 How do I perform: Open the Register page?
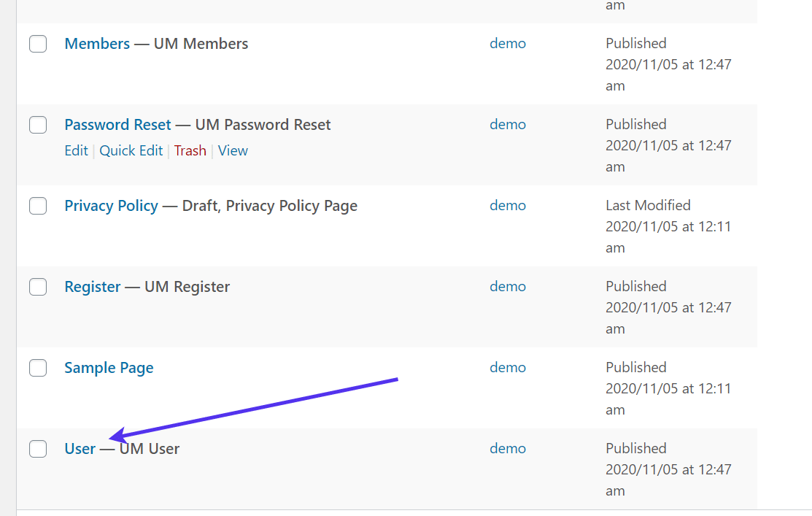[93, 287]
